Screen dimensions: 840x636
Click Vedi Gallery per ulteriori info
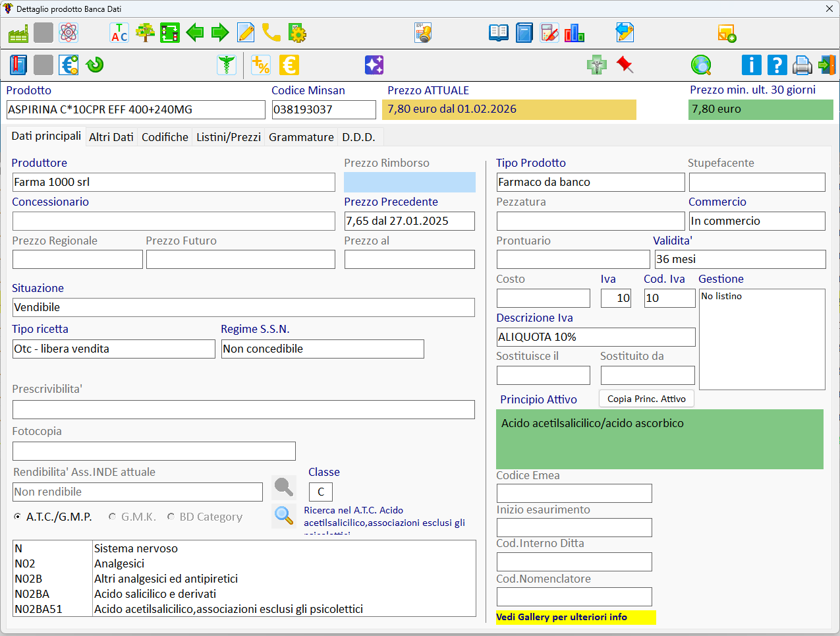[576, 617]
